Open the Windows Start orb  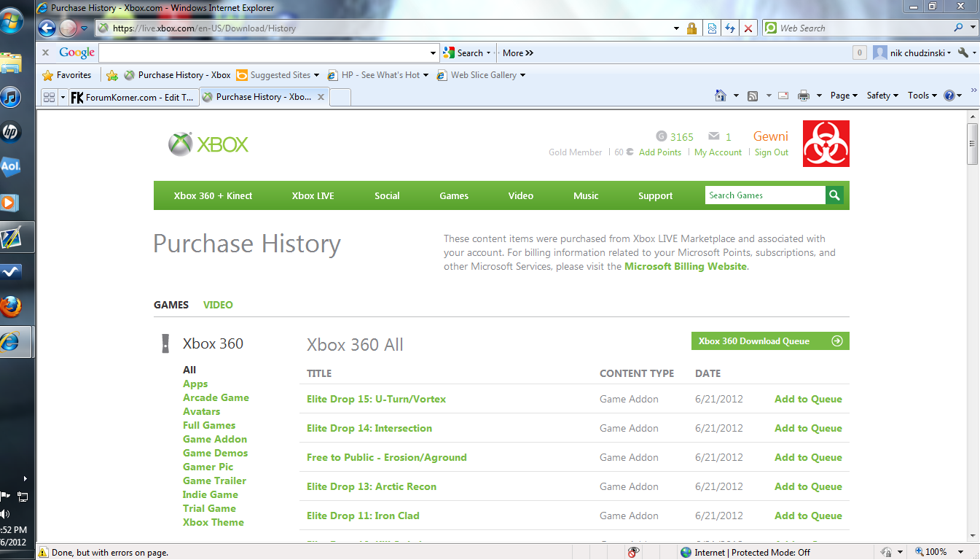12,21
